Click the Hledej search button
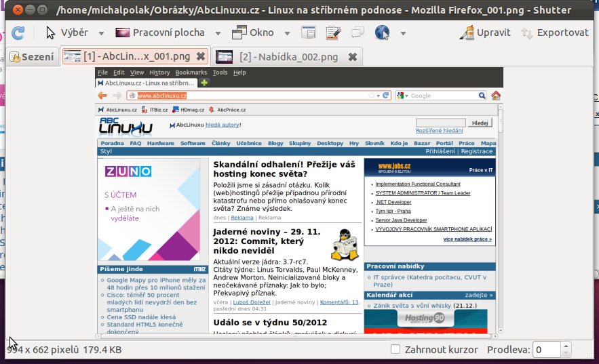The width and height of the screenshot is (599, 364). [480, 123]
